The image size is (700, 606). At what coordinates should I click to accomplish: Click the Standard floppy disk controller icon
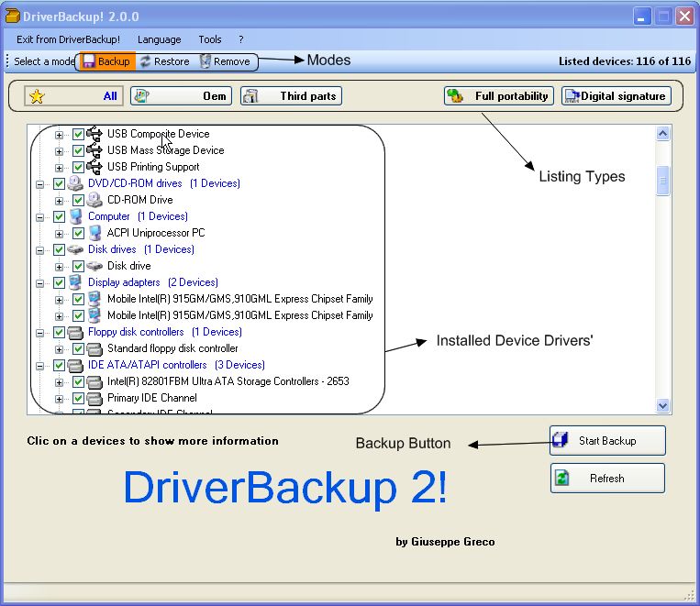94,348
